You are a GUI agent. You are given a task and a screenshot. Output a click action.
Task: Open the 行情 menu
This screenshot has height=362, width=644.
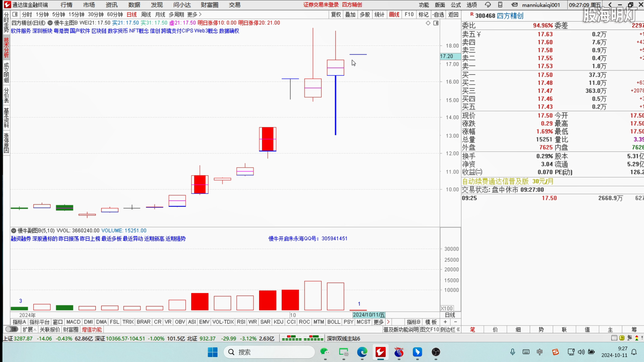(x=66, y=5)
